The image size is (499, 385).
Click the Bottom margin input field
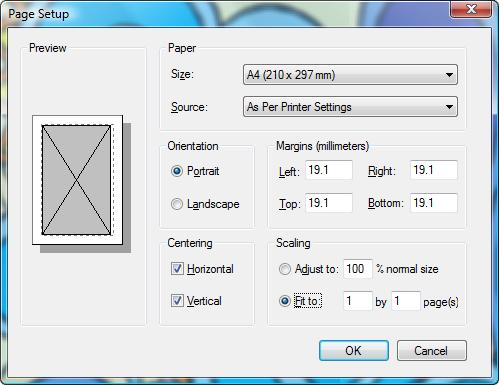(434, 203)
